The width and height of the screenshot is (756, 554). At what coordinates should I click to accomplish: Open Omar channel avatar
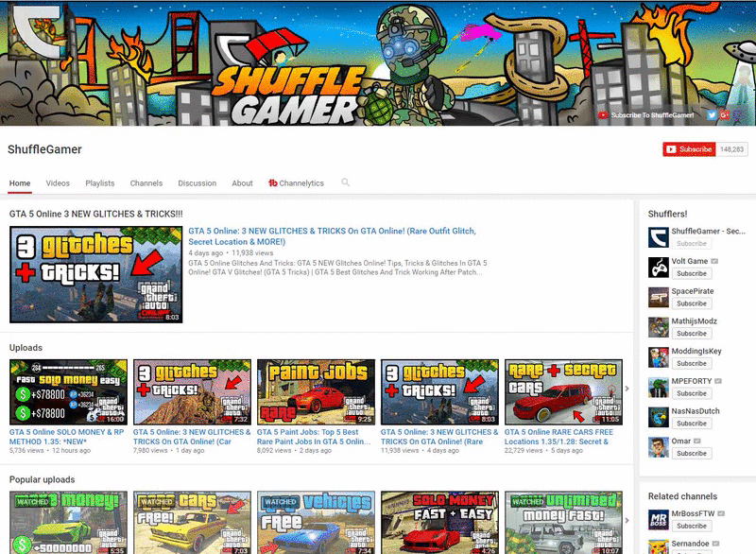point(658,447)
